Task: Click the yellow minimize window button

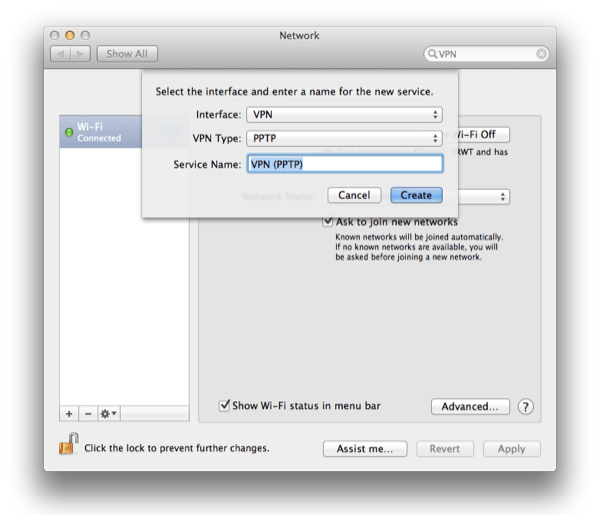Action: point(70,36)
